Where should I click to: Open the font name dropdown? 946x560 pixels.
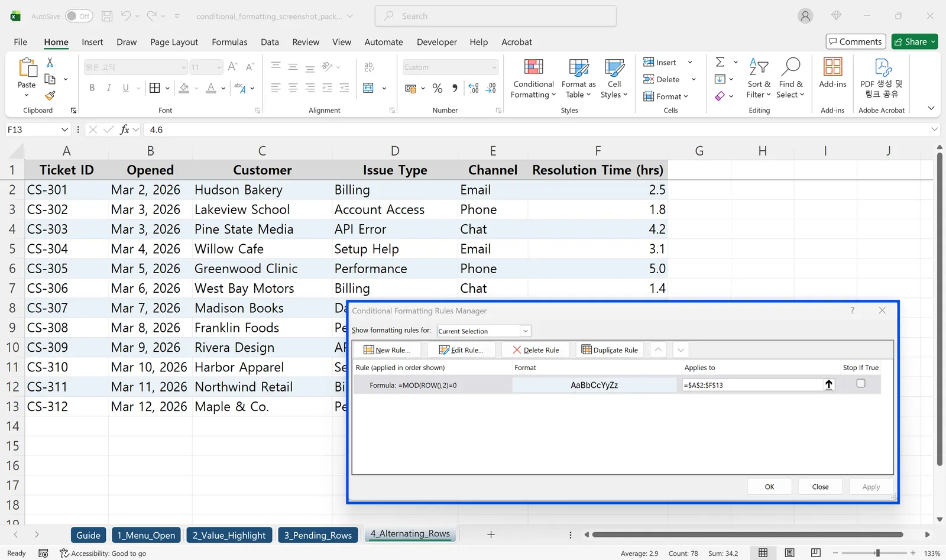(184, 67)
